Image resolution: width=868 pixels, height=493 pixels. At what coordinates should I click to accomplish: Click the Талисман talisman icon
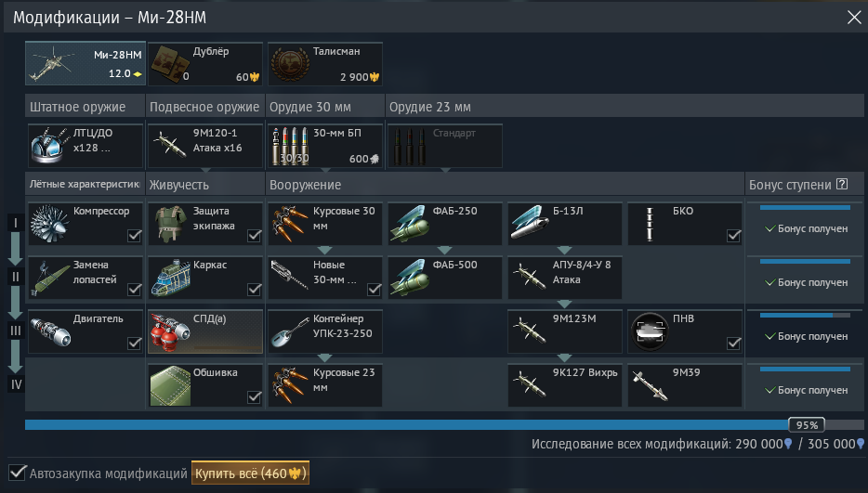pyautogui.click(x=325, y=64)
